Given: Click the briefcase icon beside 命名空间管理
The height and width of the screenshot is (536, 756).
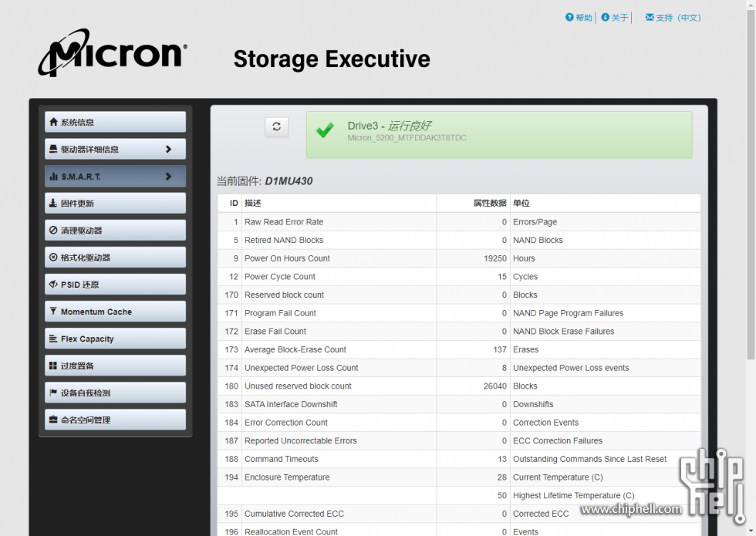Looking at the screenshot, I should tap(53, 420).
